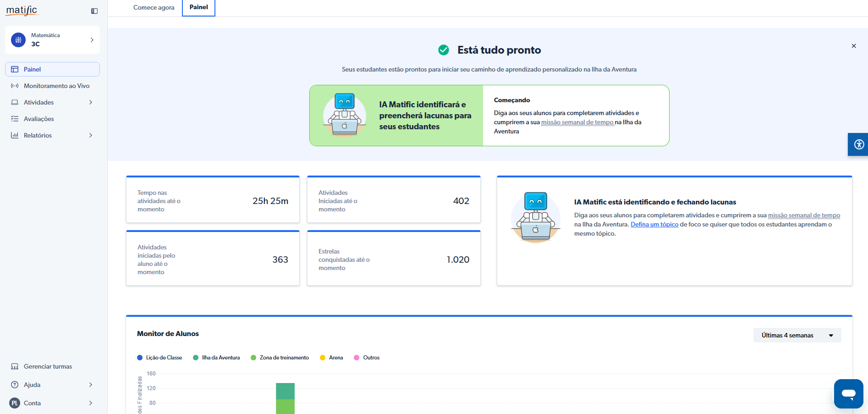Switch to the Comece agora tab
The height and width of the screenshot is (414, 868).
point(154,8)
